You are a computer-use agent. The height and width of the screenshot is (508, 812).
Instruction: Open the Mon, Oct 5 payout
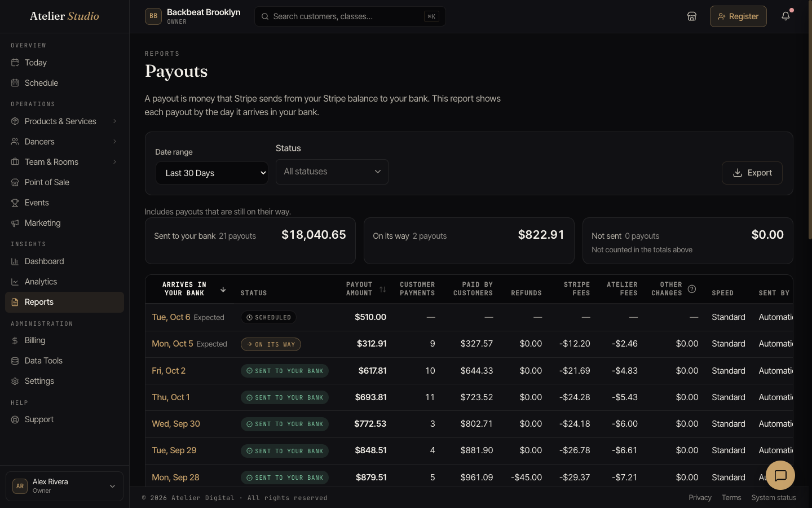point(173,344)
